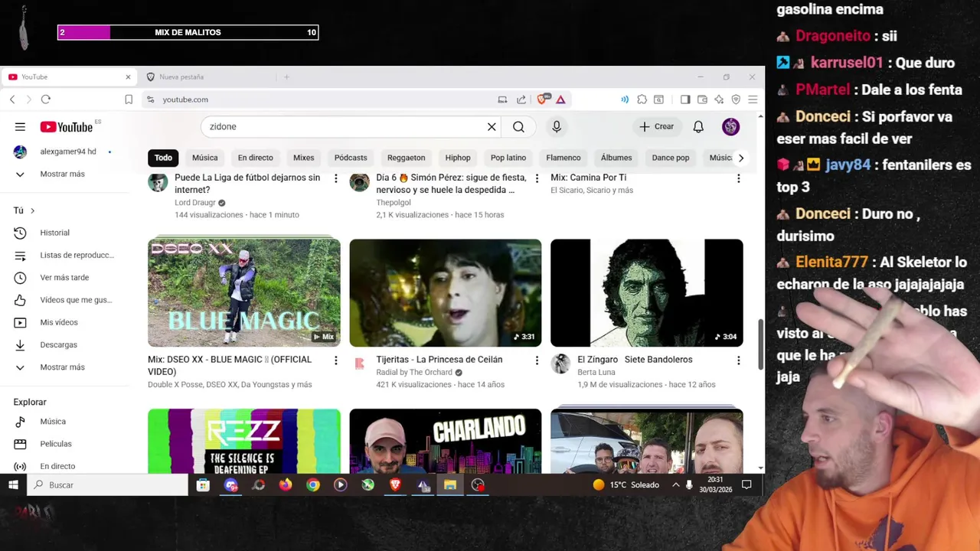Play the Blue Magic mix thumbnail
980x551 pixels.
[x=244, y=293]
